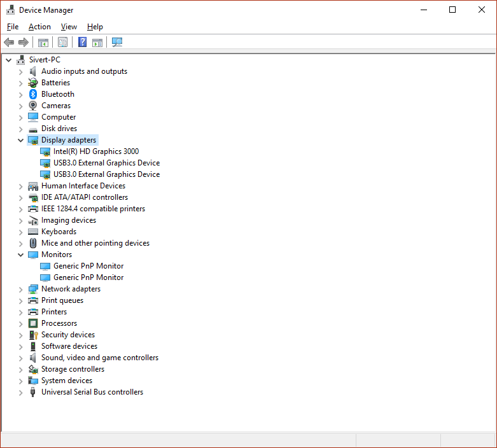
Task: Open the File menu
Action: click(13, 27)
